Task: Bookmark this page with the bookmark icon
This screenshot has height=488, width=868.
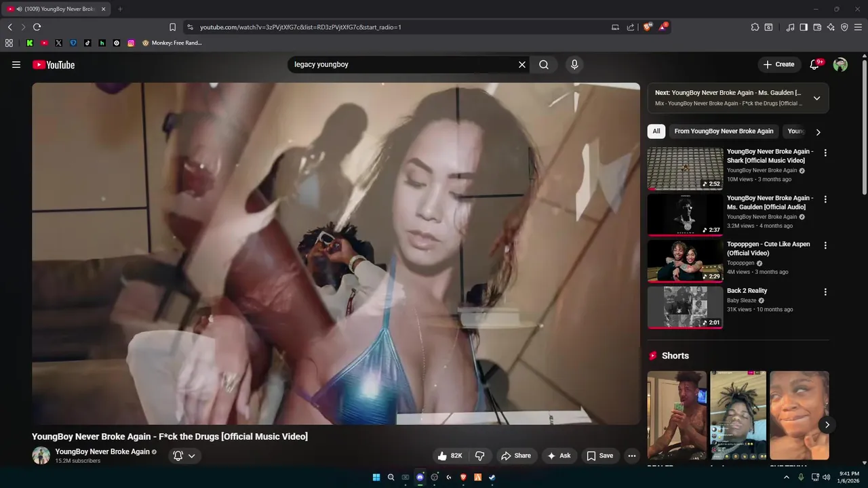Action: 172,27
